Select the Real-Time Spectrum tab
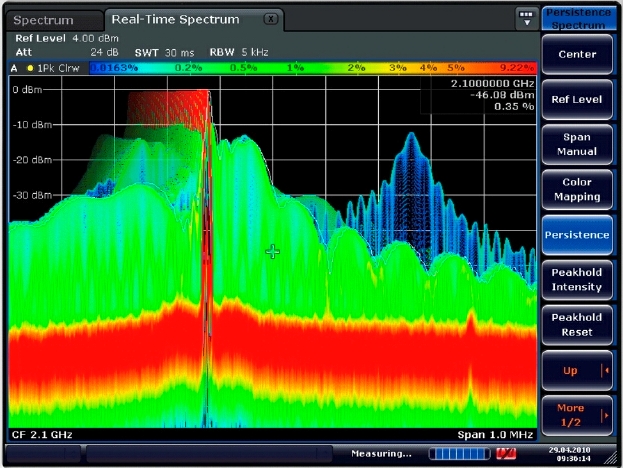623x468 pixels. pyautogui.click(x=176, y=20)
